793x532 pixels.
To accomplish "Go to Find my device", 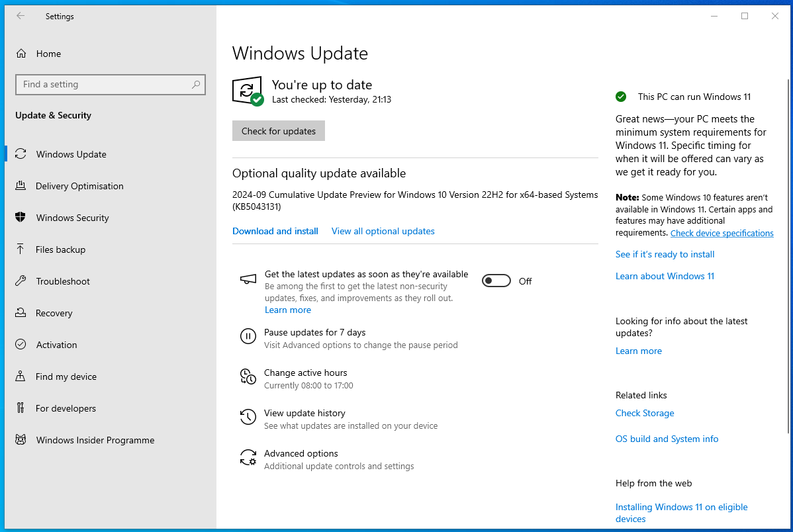I will (111, 377).
